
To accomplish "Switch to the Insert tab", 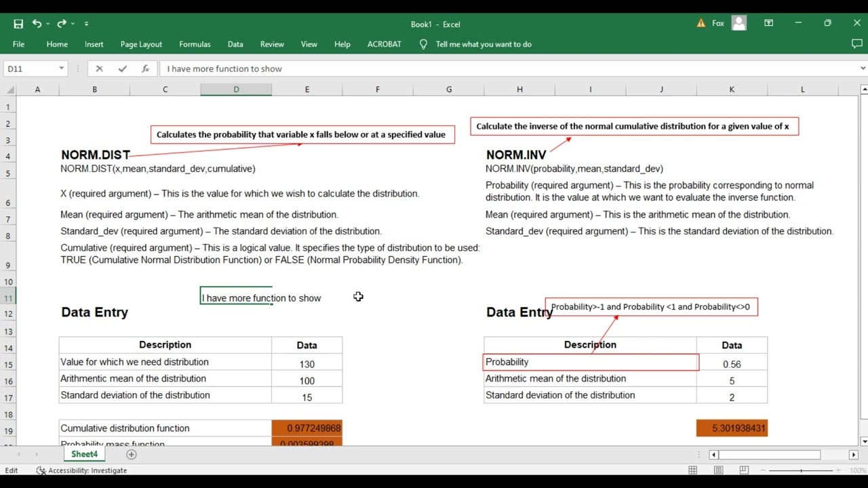I will click(x=94, y=44).
